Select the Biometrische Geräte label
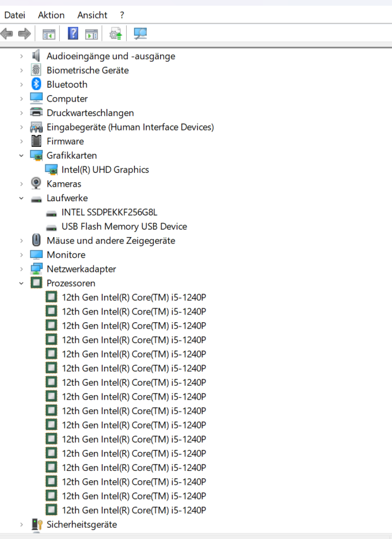Image resolution: width=392 pixels, height=539 pixels. click(88, 70)
